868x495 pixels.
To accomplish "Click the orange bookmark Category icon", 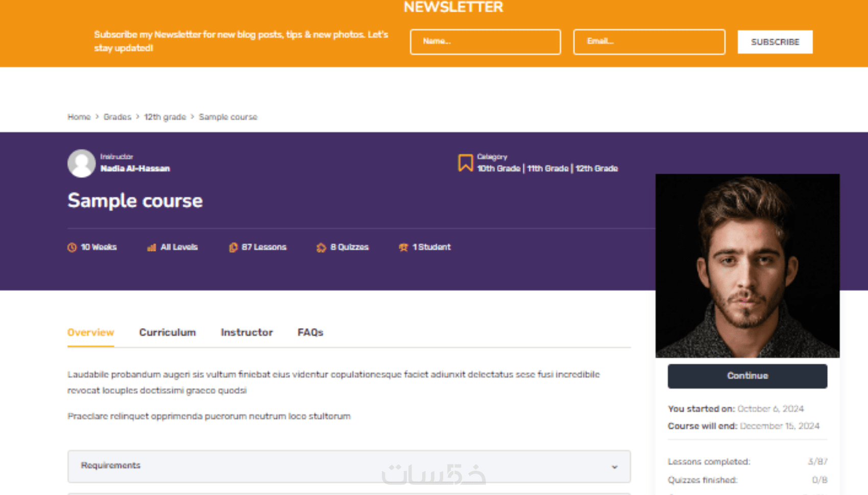I will [465, 163].
